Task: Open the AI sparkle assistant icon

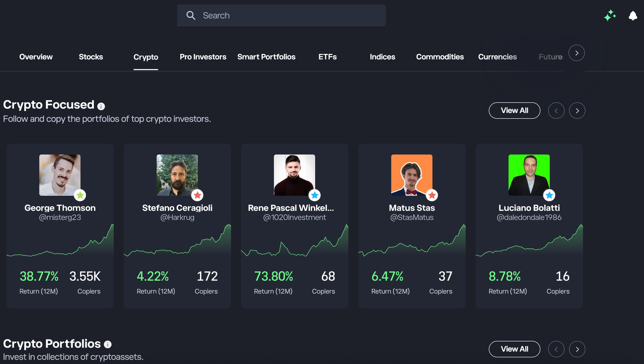Action: pyautogui.click(x=610, y=15)
